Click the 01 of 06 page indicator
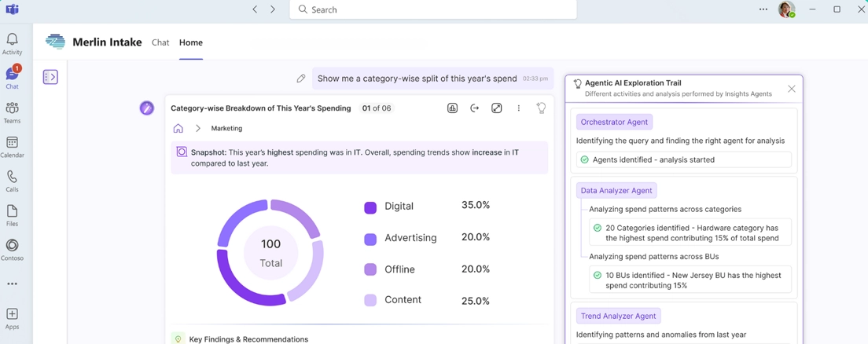This screenshot has width=868, height=344. point(377,108)
